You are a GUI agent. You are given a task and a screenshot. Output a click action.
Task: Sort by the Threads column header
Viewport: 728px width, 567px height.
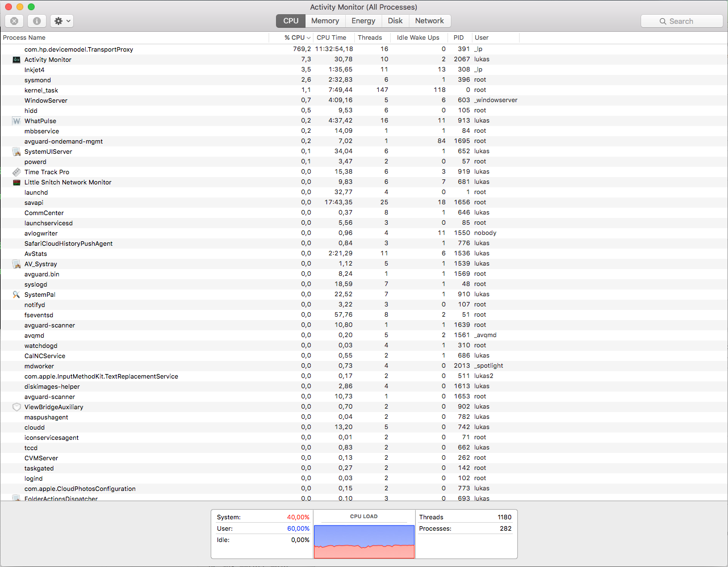370,37
